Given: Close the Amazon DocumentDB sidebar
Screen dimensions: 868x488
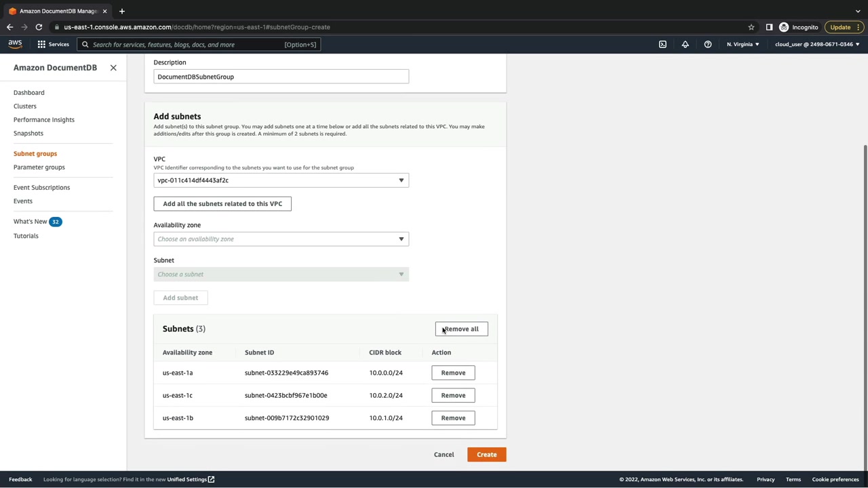Looking at the screenshot, I should point(113,68).
